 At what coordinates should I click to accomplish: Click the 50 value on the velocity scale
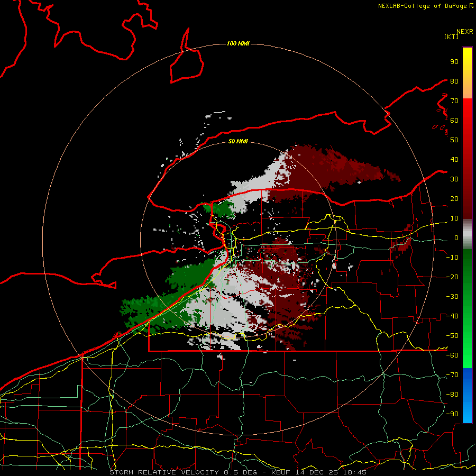point(454,140)
